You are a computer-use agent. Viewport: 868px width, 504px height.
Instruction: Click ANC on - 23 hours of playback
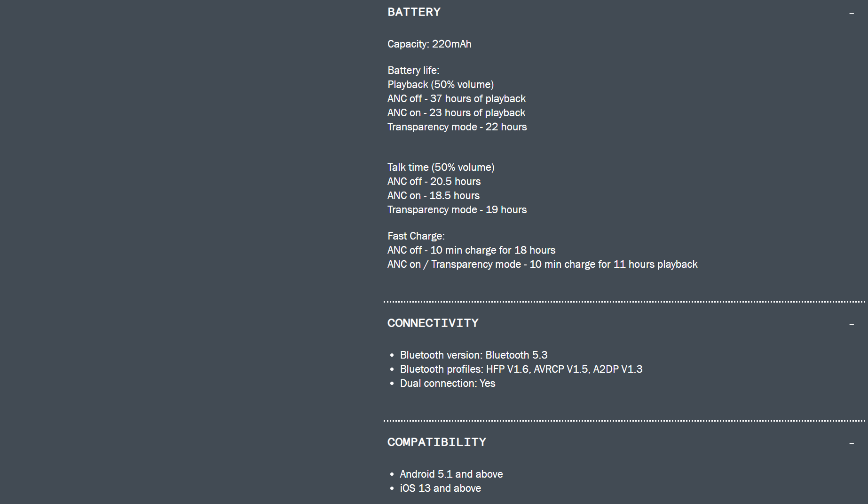[456, 113]
